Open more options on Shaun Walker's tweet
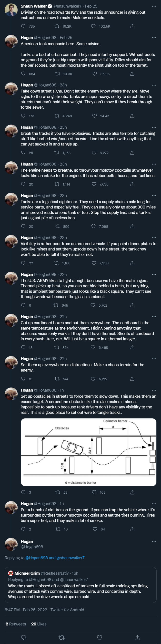Viewport: 161px width, 644px height. (x=154, y=6)
